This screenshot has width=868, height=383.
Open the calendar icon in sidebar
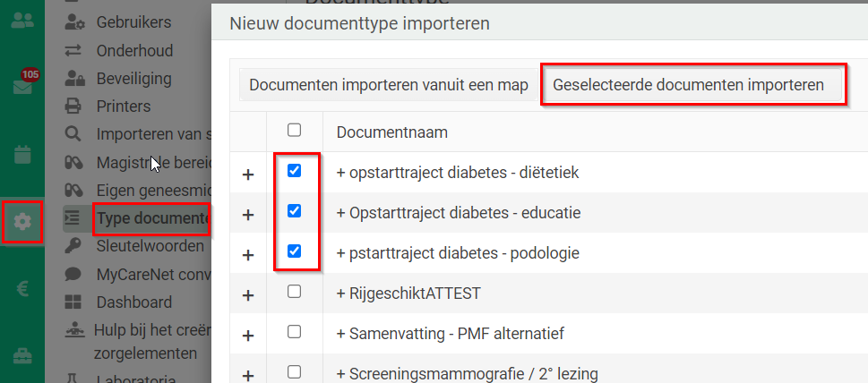[22, 154]
